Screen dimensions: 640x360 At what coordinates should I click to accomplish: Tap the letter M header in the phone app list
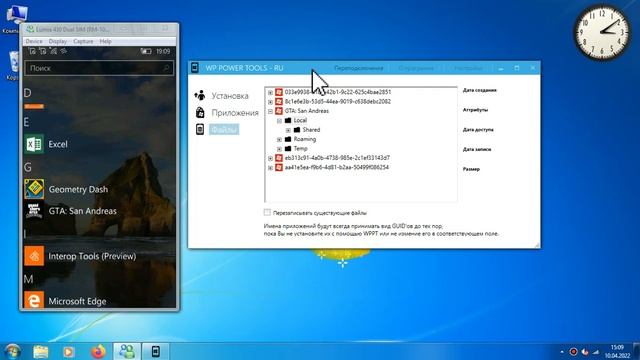click(29, 279)
